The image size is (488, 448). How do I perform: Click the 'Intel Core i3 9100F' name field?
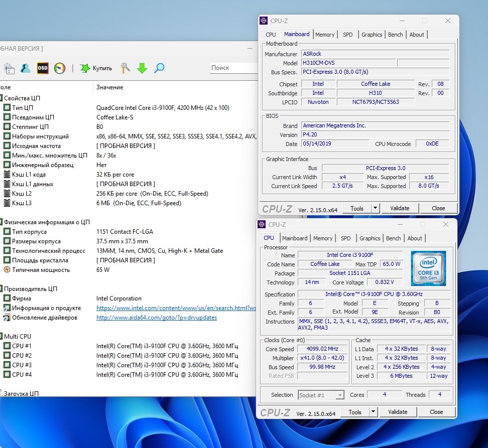pyautogui.click(x=350, y=255)
